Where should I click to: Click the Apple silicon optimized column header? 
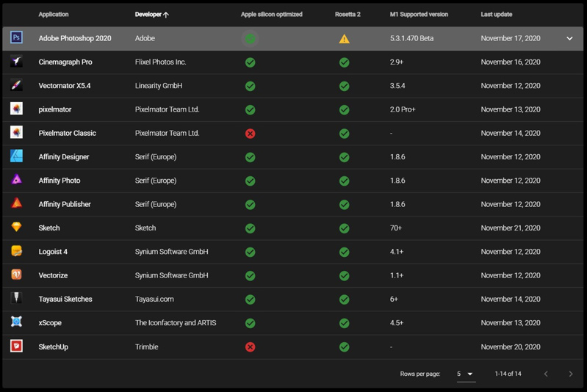pyautogui.click(x=271, y=15)
